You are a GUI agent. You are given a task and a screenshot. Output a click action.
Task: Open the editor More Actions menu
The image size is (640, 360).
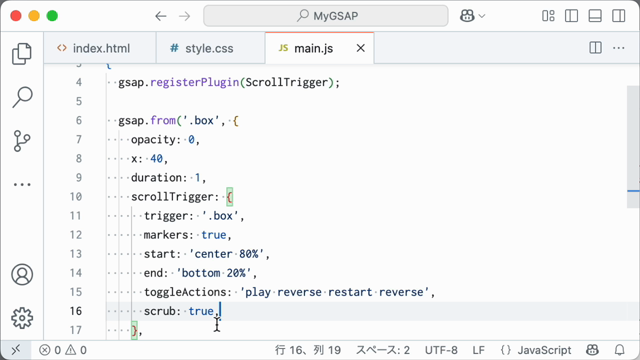click(x=619, y=48)
